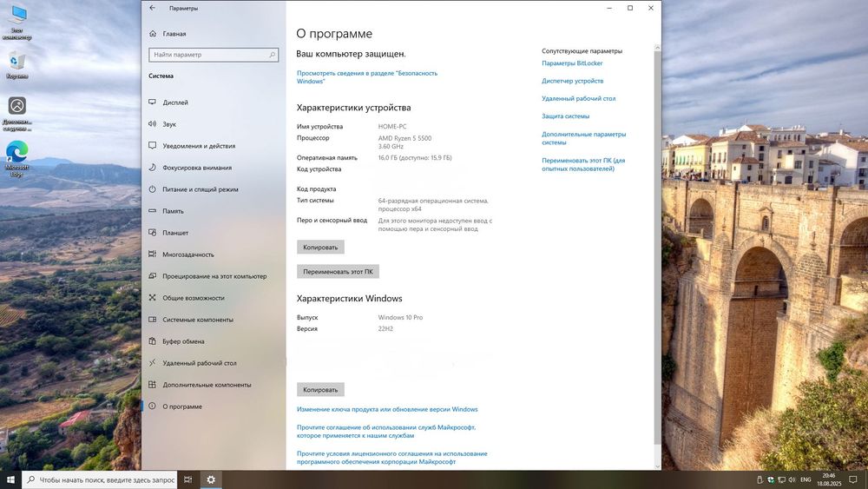Open Проецирование на этот компьютер
The height and width of the screenshot is (489, 868).
tap(207, 276)
